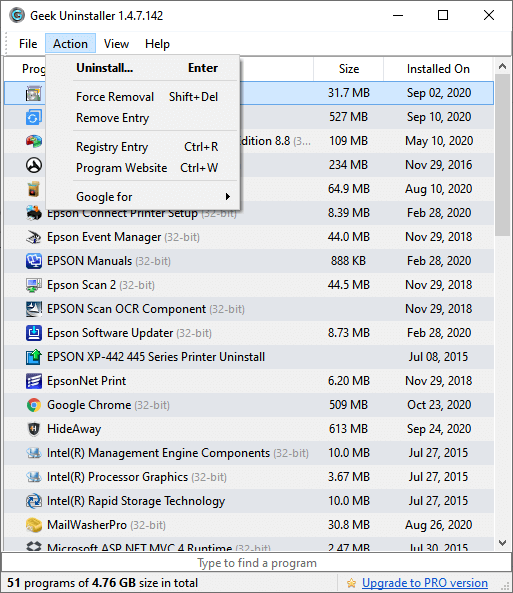Image resolution: width=513 pixels, height=593 pixels.
Task: Select Remove Entry menu item
Action: point(143,118)
